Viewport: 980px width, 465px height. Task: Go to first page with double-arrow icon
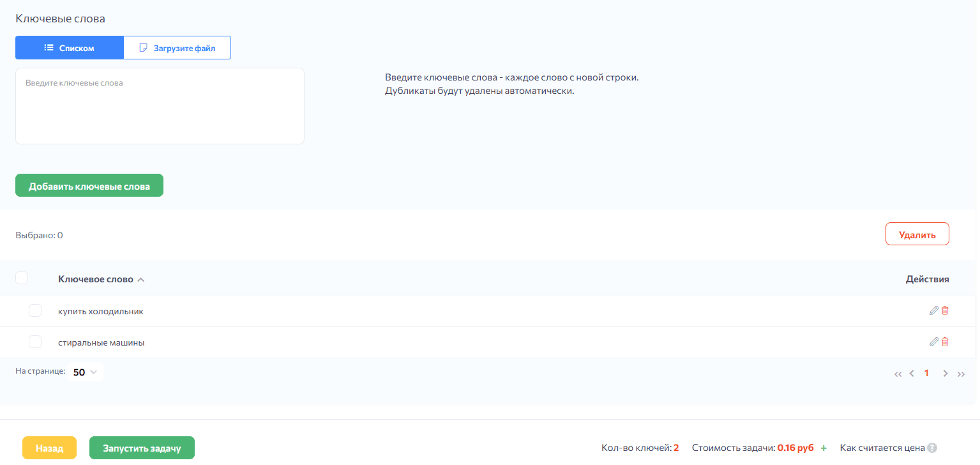[898, 373]
